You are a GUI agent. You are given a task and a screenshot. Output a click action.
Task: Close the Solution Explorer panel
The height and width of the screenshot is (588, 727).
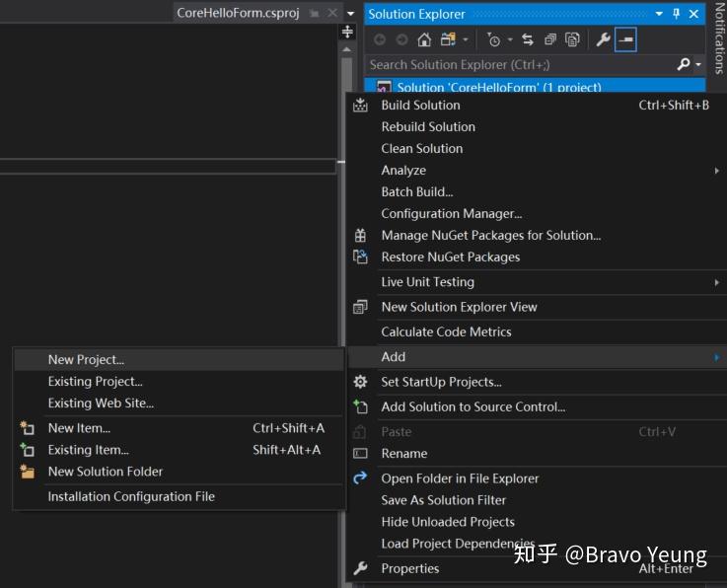[693, 14]
